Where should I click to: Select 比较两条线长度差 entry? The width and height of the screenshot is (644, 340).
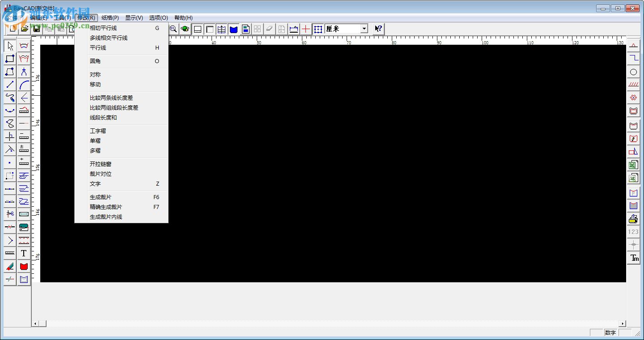point(121,98)
